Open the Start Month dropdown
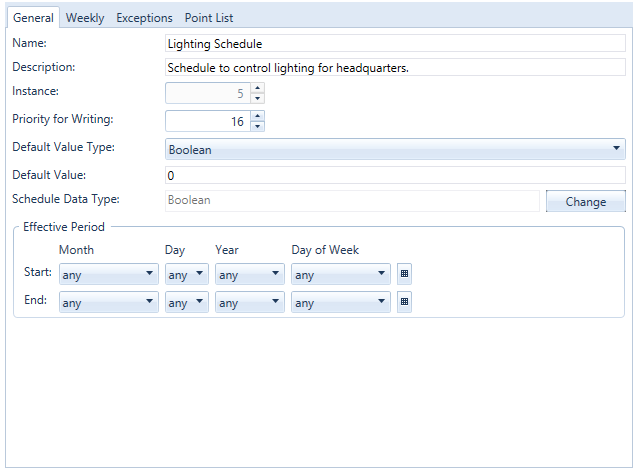This screenshot has width=637, height=473. (x=108, y=274)
